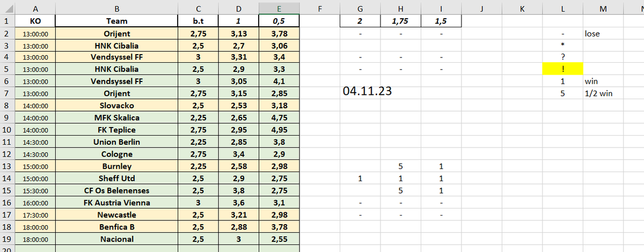
Task: Select column H header
Action: tap(400, 8)
